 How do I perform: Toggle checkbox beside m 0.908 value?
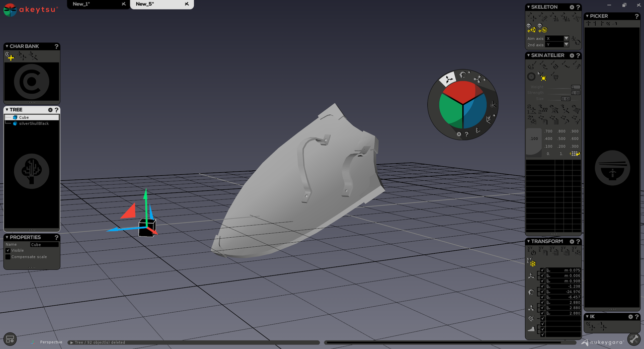pos(542,281)
